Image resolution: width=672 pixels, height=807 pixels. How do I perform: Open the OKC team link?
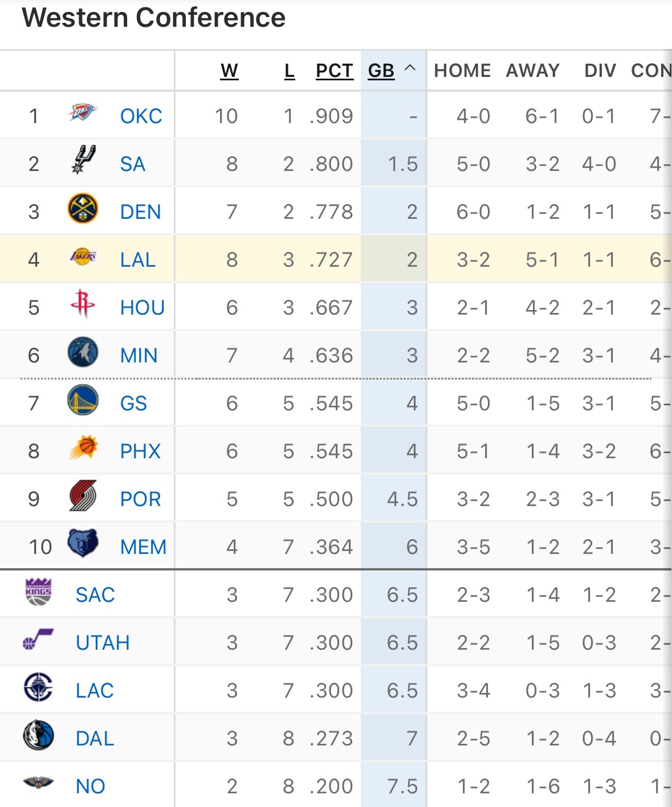coord(141,116)
